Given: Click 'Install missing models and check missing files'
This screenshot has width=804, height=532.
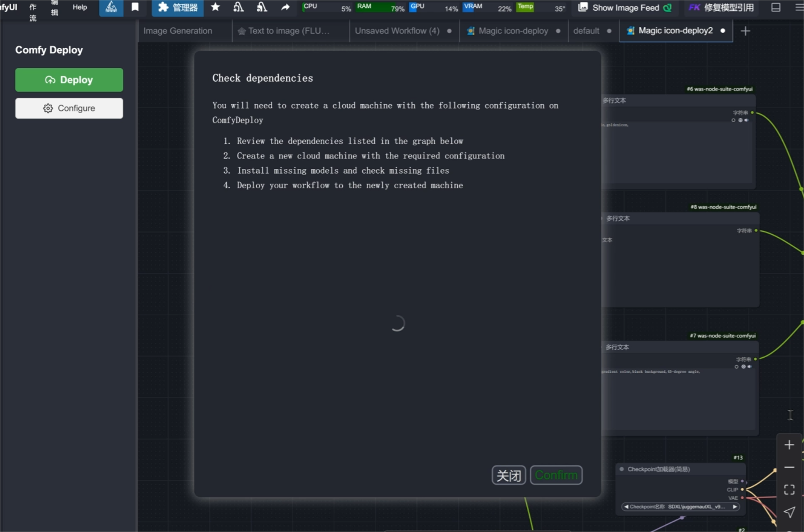Looking at the screenshot, I should pos(343,171).
